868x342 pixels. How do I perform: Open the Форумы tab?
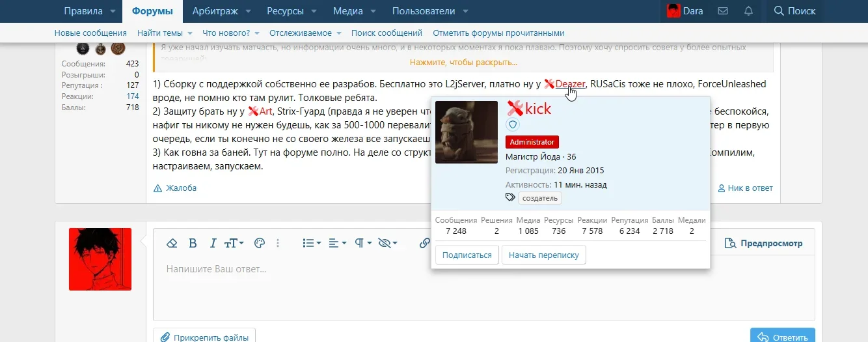tap(152, 11)
